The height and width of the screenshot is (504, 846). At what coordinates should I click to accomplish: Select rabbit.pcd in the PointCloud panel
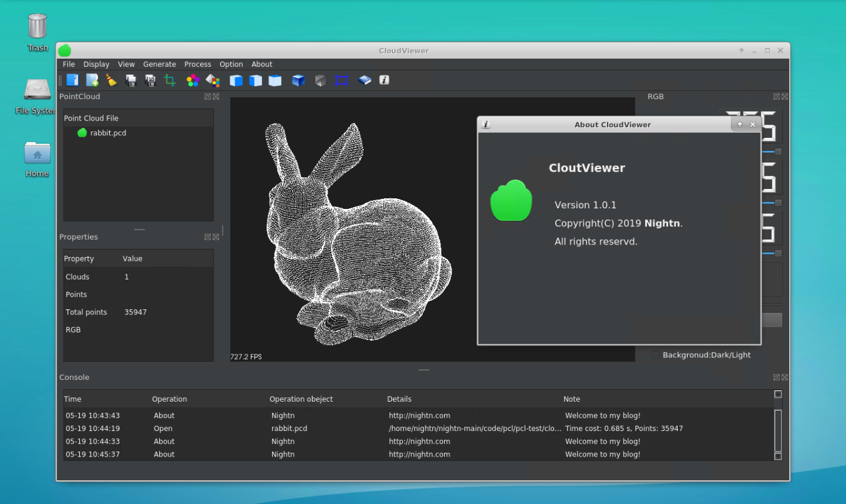click(107, 132)
